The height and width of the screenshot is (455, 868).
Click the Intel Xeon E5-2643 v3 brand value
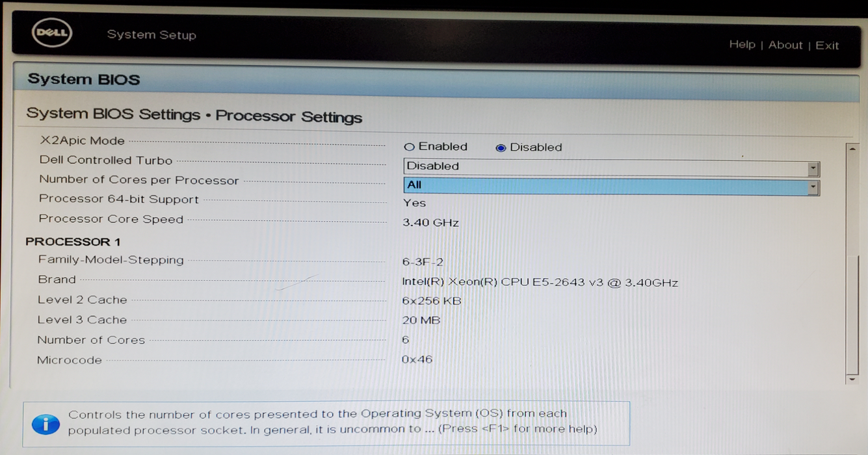(540, 283)
